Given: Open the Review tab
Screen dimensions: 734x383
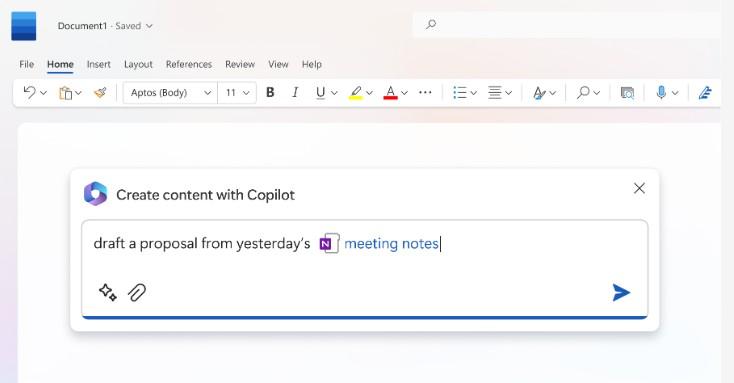Looking at the screenshot, I should tap(240, 64).
